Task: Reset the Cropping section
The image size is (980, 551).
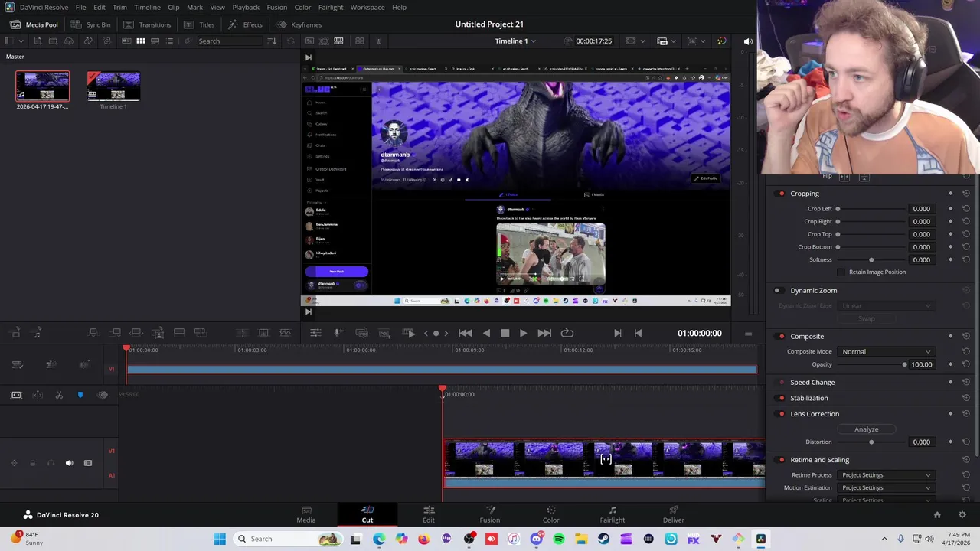Action: pos(966,194)
